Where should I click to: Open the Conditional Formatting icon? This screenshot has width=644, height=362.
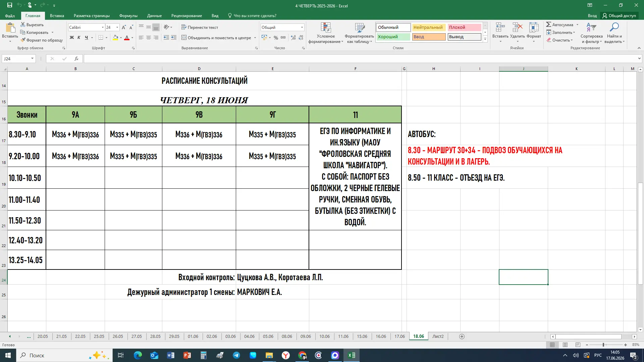[x=326, y=27]
